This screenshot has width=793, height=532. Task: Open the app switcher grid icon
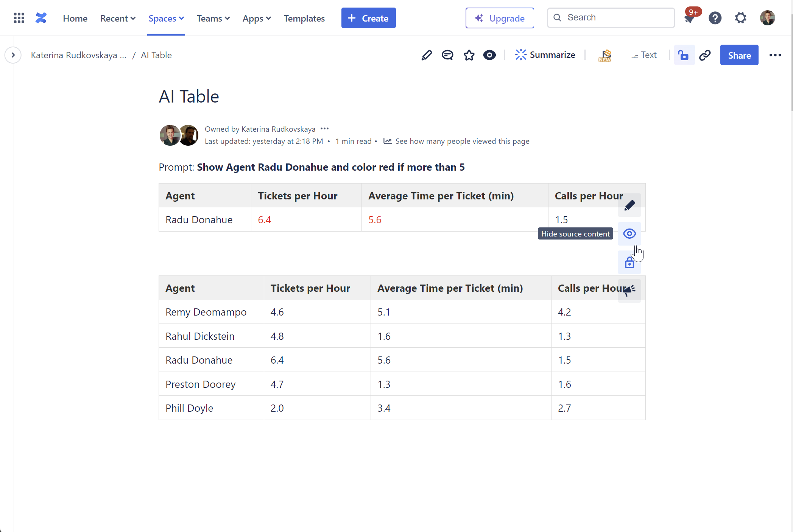coord(19,18)
